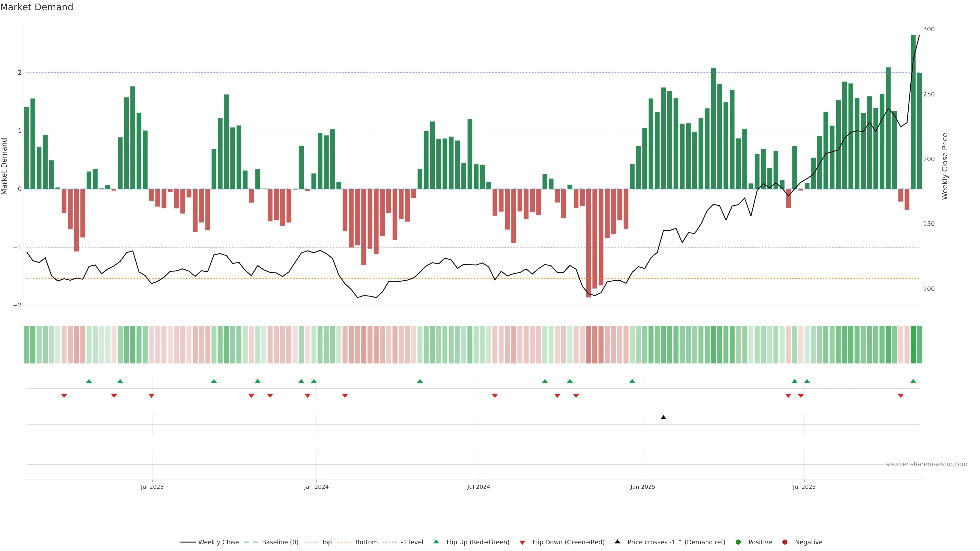
Task: Click the last green flip-up triangle at far right
Action: point(913,381)
